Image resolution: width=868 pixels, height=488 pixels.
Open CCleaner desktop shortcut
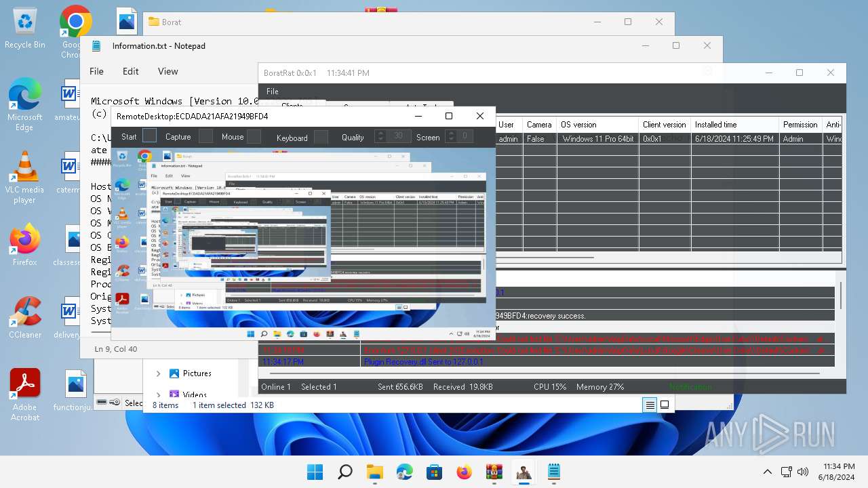pyautogui.click(x=24, y=317)
